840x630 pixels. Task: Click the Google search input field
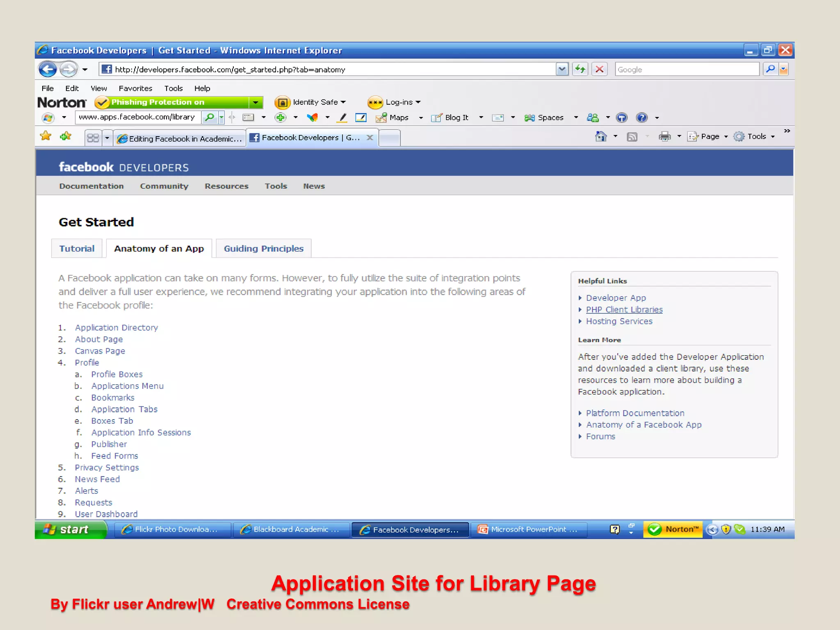coord(687,69)
